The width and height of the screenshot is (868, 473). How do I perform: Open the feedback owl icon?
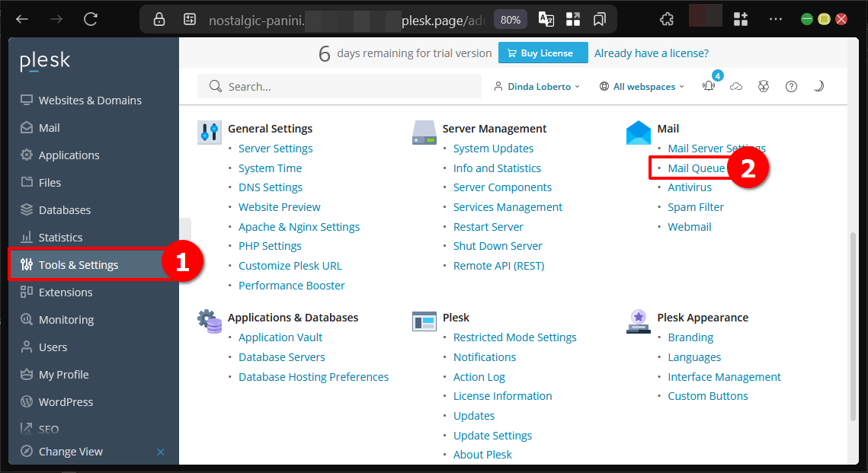coord(764,86)
